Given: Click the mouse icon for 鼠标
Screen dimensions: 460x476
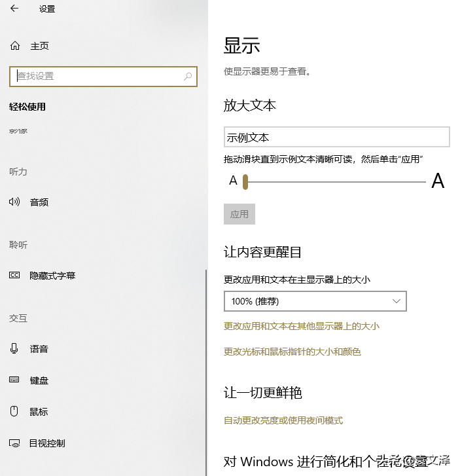Looking at the screenshot, I should pos(14,412).
